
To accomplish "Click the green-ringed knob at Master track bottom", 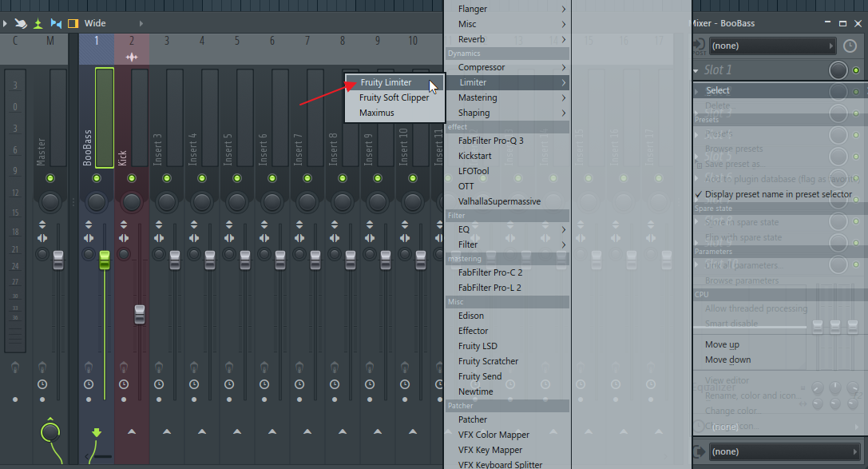I will click(x=50, y=432).
